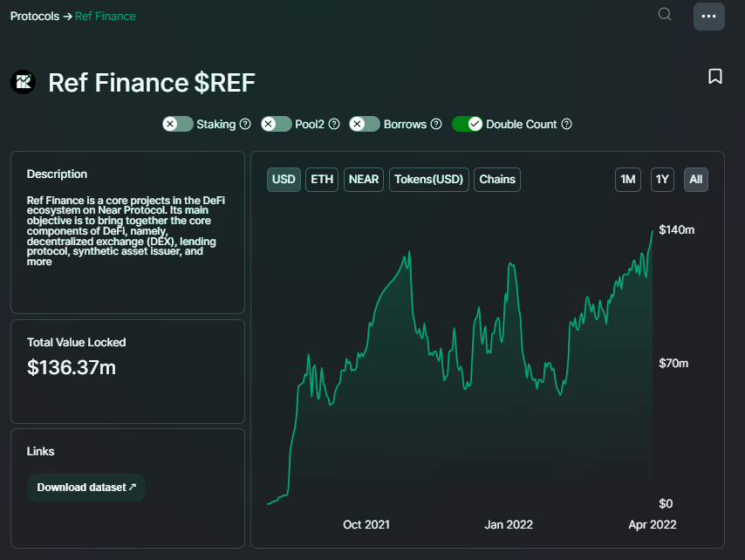This screenshot has width=745, height=560.
Task: Click the Ref Finance breadcrumb link
Action: [x=106, y=17]
